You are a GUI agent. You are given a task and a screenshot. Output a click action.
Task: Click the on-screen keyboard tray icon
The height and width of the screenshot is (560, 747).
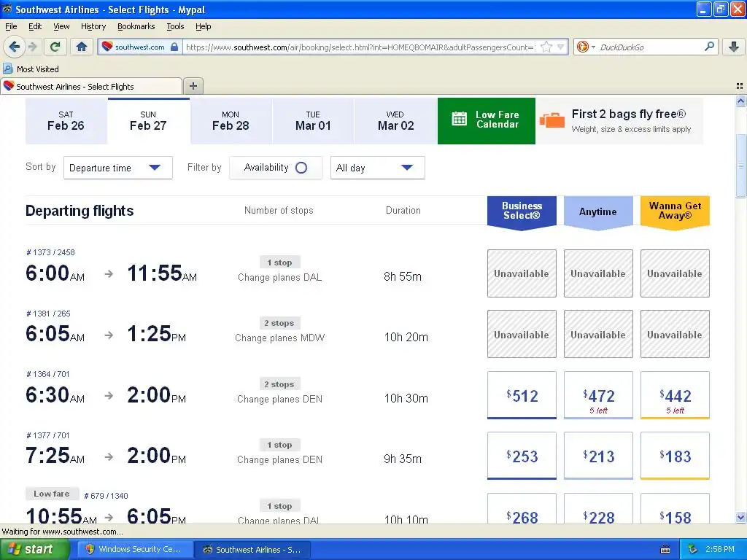click(x=665, y=550)
